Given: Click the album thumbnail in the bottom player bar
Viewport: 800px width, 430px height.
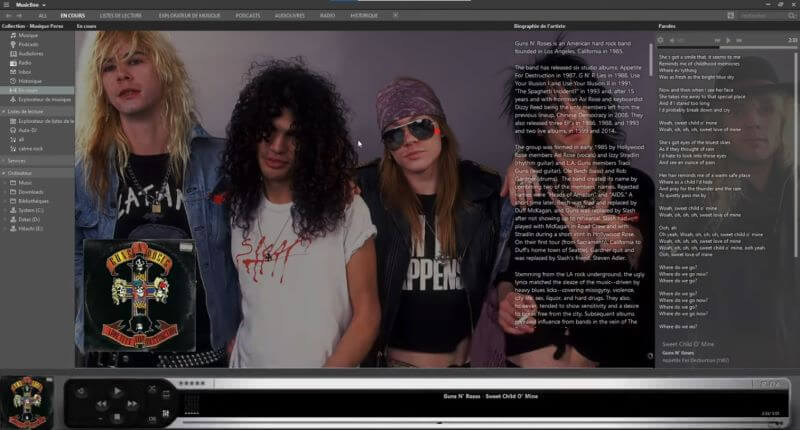Looking at the screenshot, I should click(x=27, y=402).
